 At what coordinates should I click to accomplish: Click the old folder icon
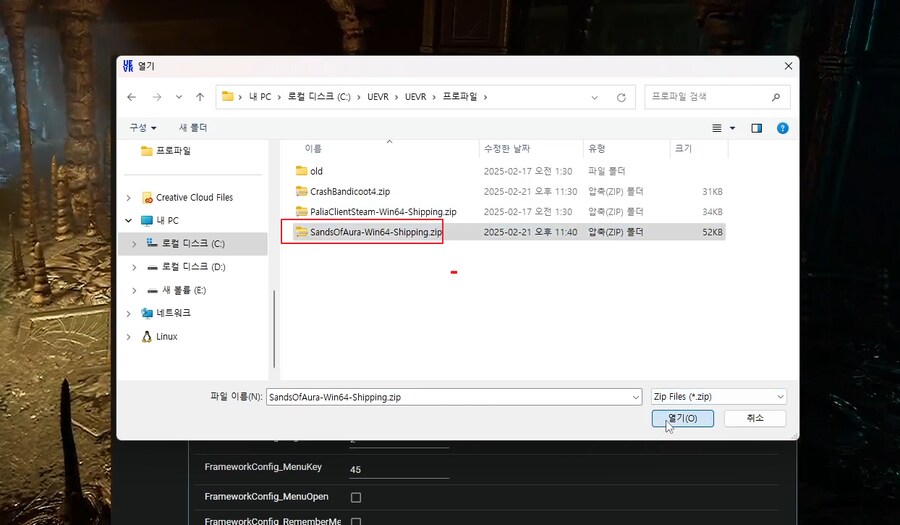[301, 170]
